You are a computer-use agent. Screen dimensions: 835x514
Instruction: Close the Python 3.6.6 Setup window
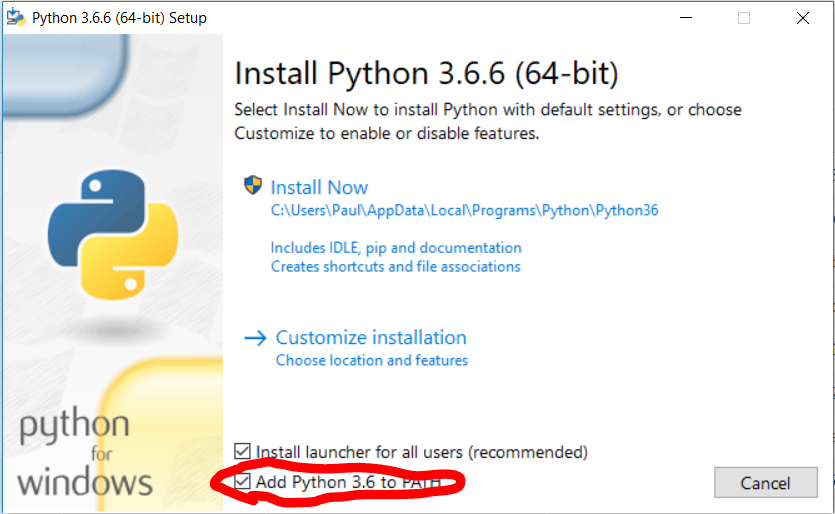coord(803,18)
